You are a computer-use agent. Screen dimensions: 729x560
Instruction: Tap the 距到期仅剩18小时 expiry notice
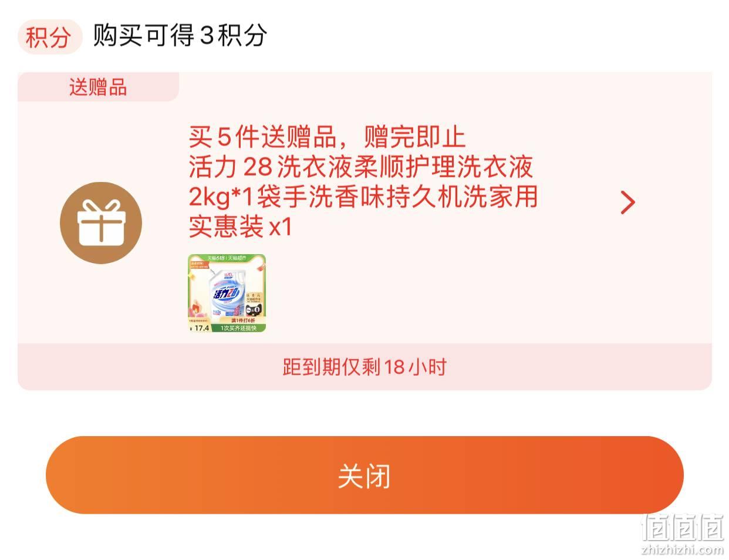365,367
